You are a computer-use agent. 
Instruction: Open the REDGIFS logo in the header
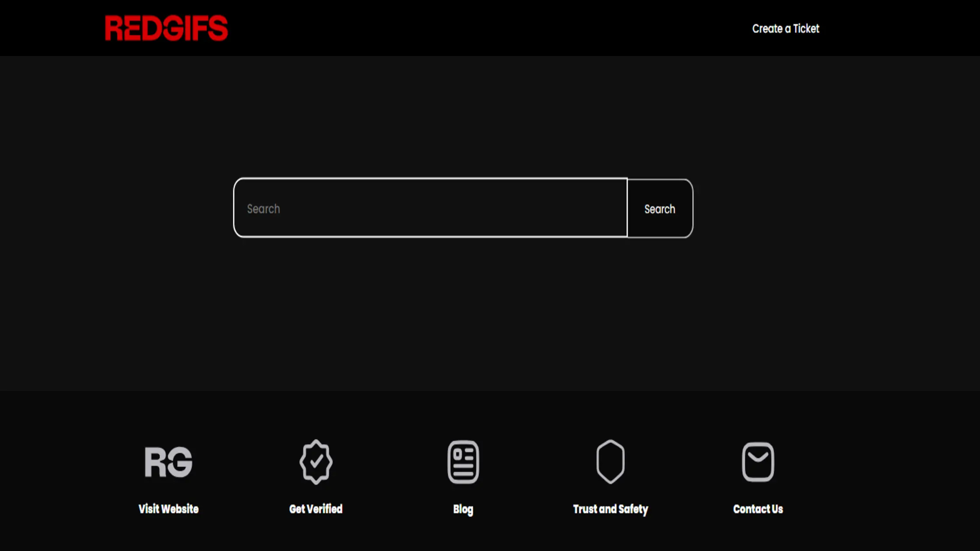pyautogui.click(x=166, y=28)
